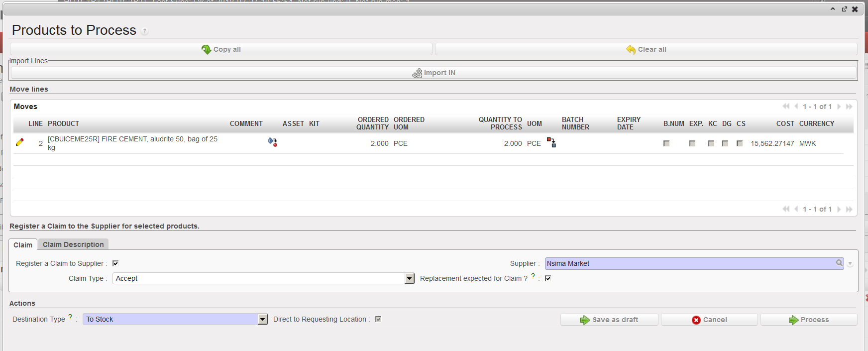Click the help icon beside Products to Process
This screenshot has width=868, height=351.
point(144,31)
